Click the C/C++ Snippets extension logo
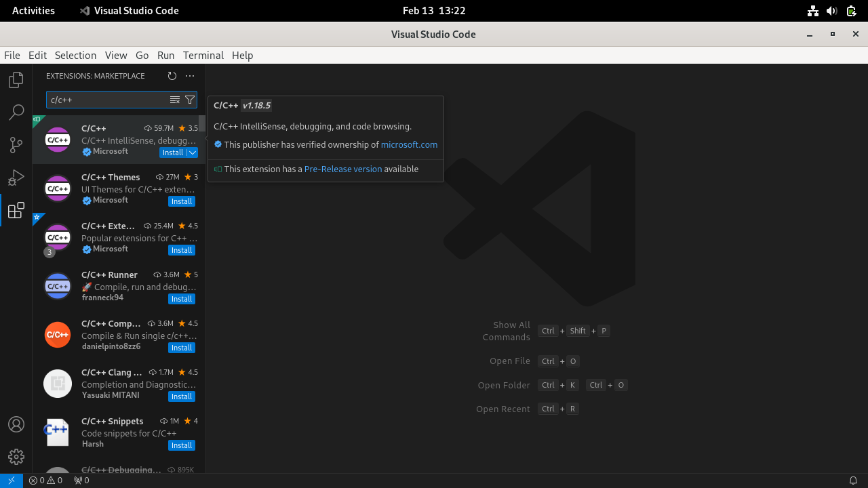The image size is (868, 488). click(x=58, y=432)
